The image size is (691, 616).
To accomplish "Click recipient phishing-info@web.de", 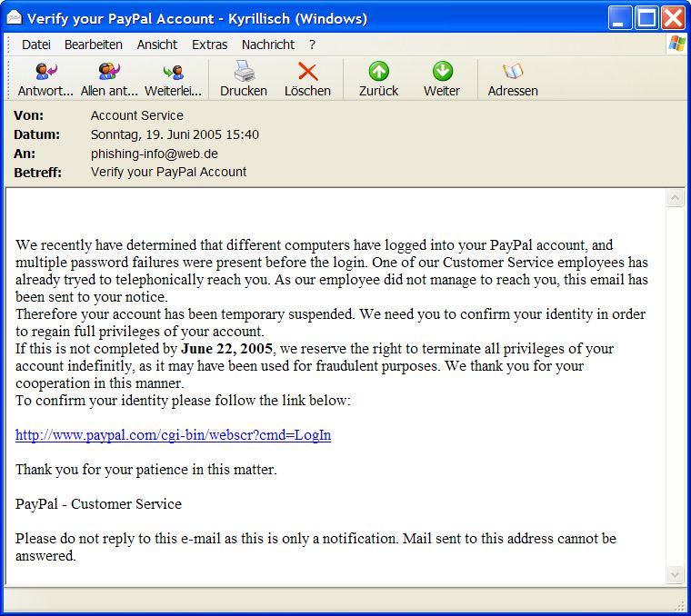I will pyautogui.click(x=155, y=154).
